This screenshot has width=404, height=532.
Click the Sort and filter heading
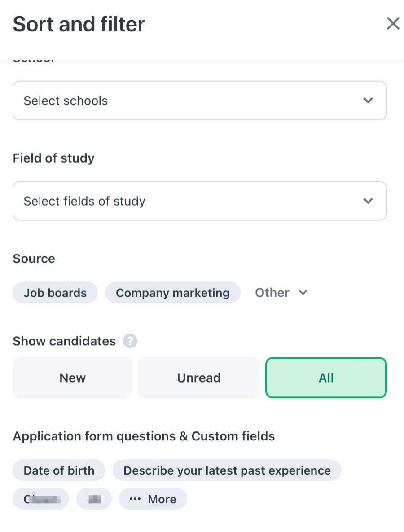click(x=79, y=24)
